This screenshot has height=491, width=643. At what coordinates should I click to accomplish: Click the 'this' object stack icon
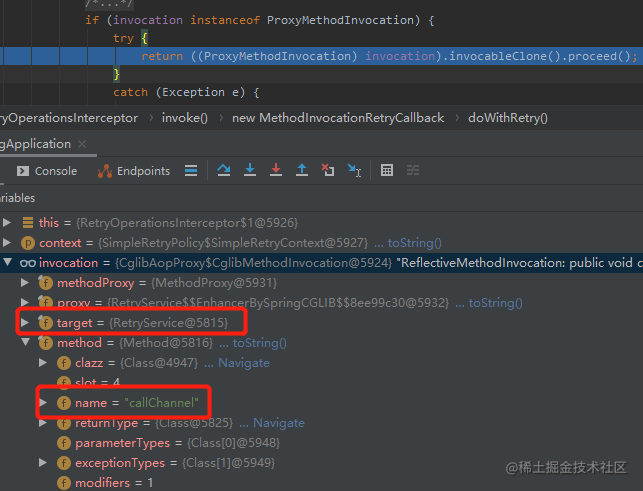click(28, 222)
